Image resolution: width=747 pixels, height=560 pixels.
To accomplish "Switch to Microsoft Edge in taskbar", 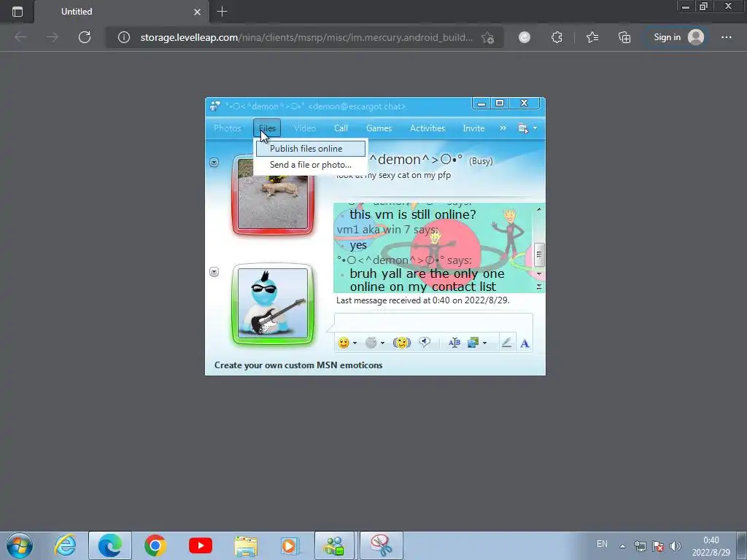I will 109,545.
